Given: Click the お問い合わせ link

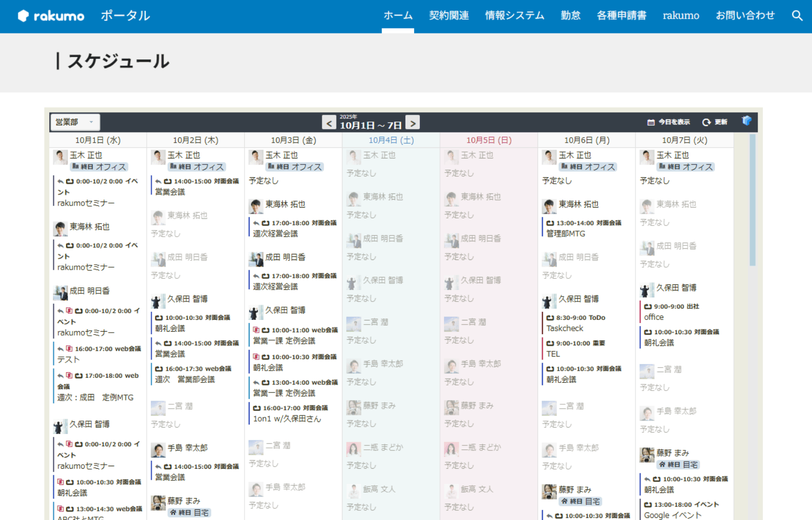Looking at the screenshot, I should [745, 16].
